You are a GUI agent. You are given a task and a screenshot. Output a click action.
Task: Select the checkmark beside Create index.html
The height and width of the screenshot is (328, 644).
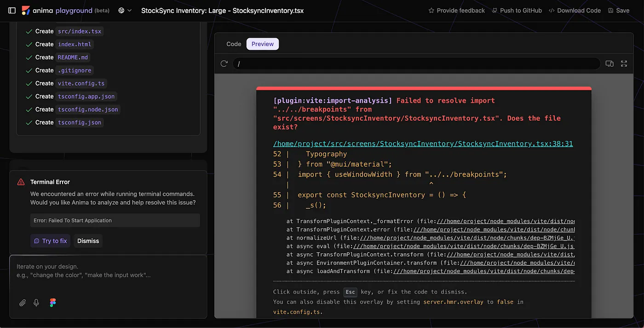click(x=29, y=44)
